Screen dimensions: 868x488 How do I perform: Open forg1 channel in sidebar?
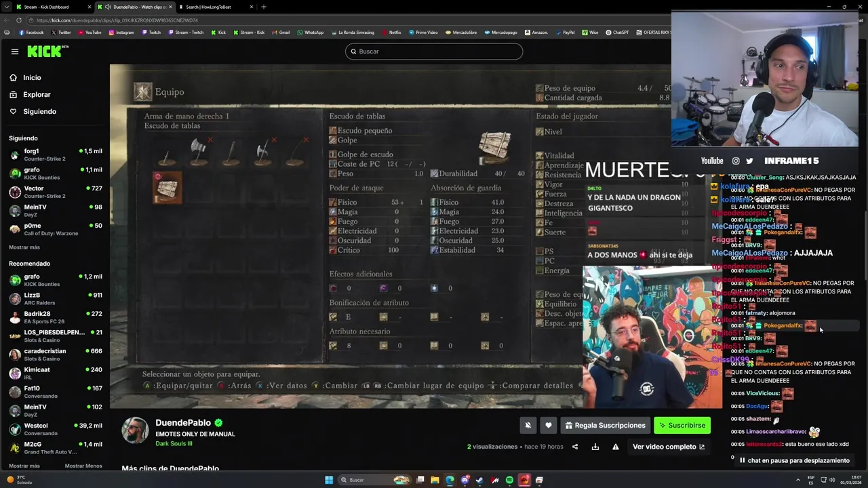55,155
